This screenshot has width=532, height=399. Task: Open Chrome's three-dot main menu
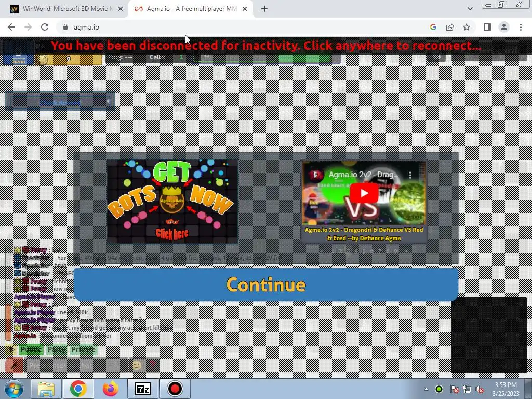[521, 27]
